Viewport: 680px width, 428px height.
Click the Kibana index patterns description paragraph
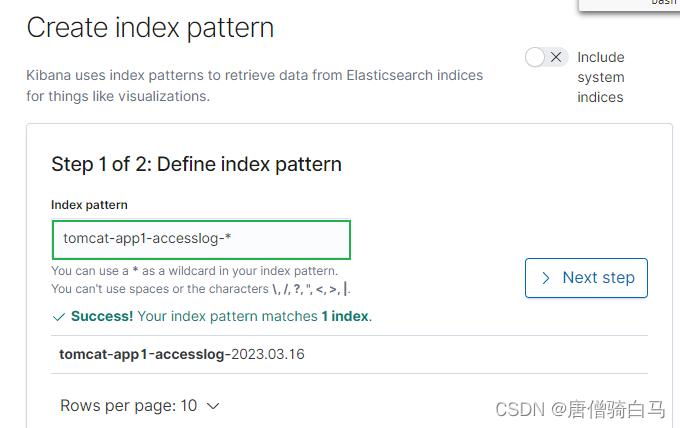coord(254,86)
